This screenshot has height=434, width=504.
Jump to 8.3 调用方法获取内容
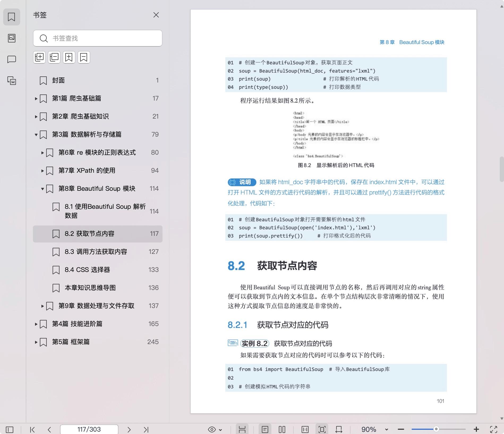tap(98, 252)
